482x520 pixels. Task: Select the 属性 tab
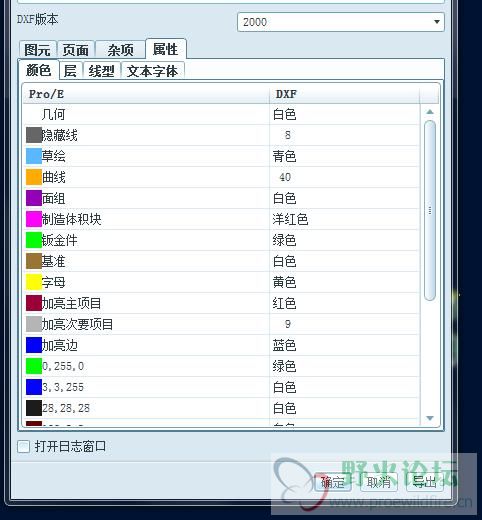[x=166, y=49]
